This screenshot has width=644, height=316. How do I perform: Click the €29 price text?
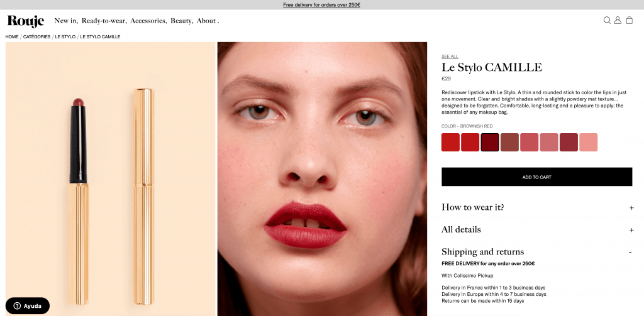coord(446,79)
